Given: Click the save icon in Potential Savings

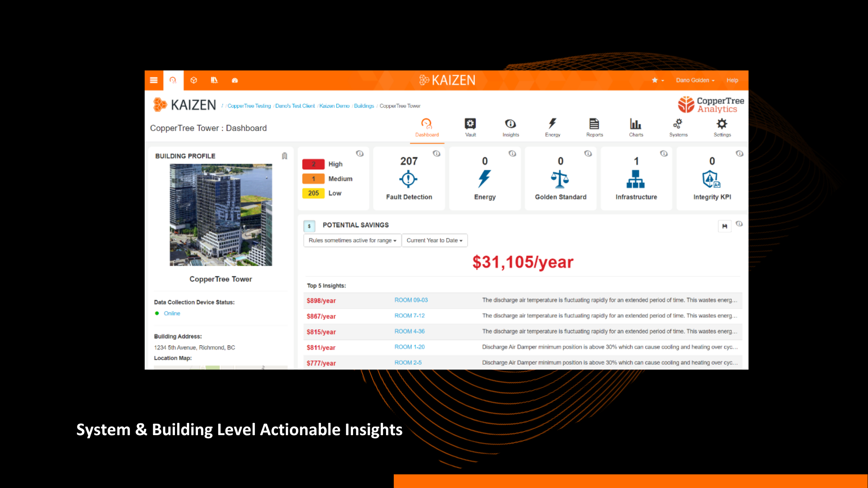Looking at the screenshot, I should pyautogui.click(x=725, y=226).
